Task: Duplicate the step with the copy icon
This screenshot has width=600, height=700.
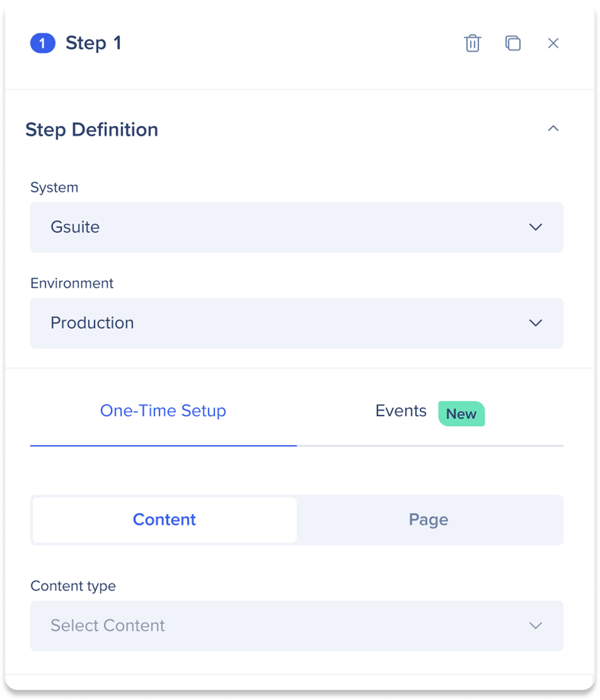Action: tap(513, 43)
